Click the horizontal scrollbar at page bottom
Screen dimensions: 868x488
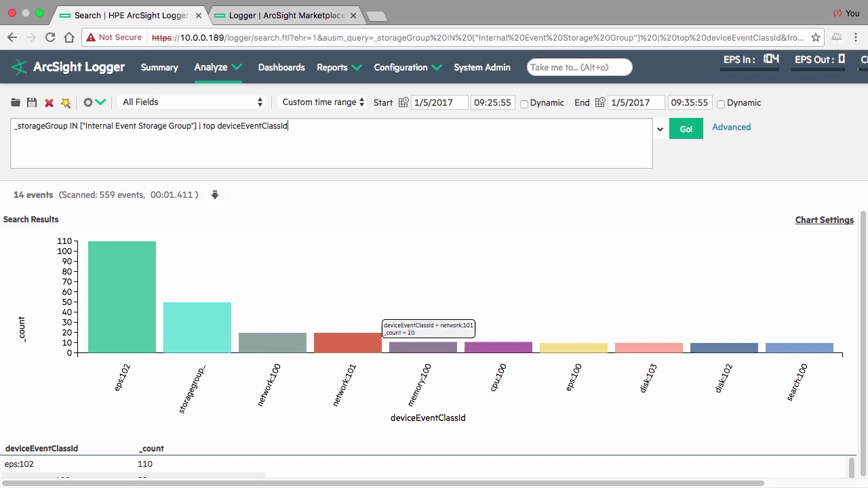(x=383, y=483)
